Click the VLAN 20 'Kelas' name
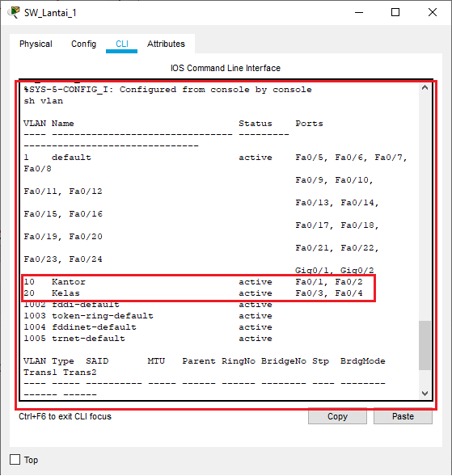Screen dimensions: 452x476 pos(65,293)
